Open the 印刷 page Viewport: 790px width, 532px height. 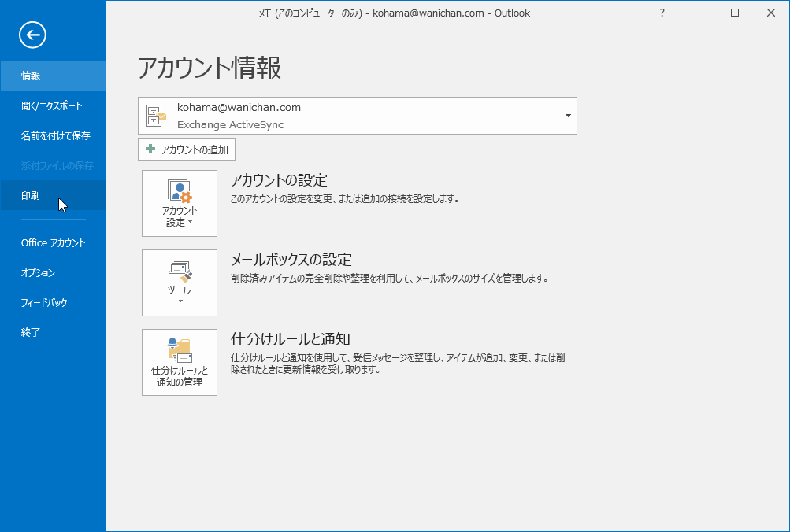[53, 195]
